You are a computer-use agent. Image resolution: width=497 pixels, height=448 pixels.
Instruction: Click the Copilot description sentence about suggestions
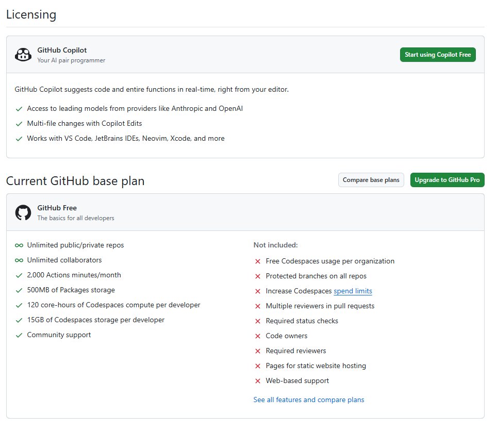coord(152,89)
